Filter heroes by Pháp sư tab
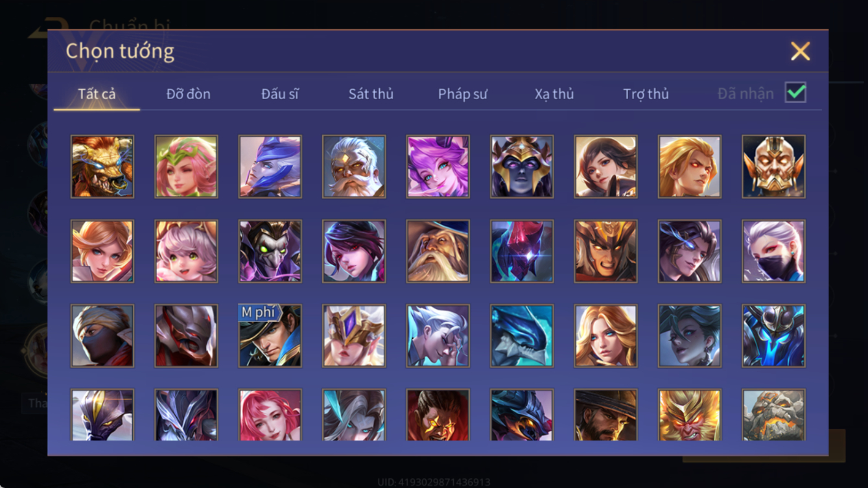The width and height of the screenshot is (868, 488). tap(463, 94)
